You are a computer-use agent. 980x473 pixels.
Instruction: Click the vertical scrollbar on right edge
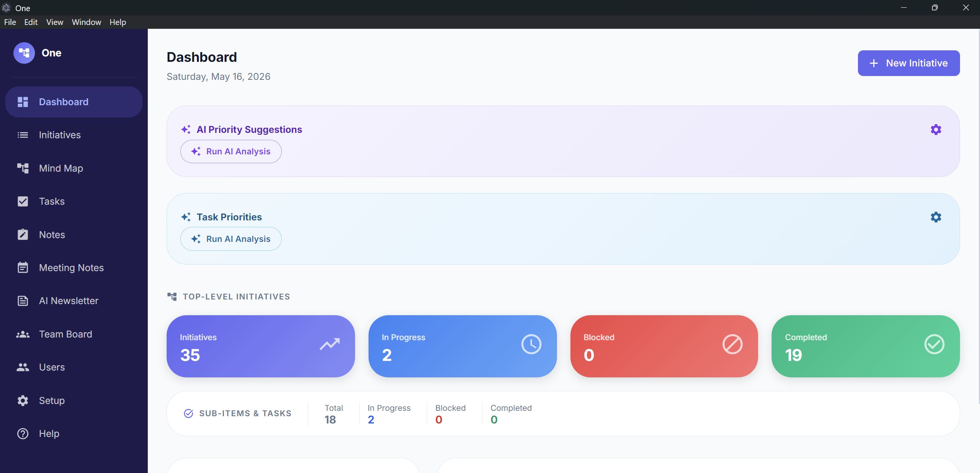click(x=978, y=217)
